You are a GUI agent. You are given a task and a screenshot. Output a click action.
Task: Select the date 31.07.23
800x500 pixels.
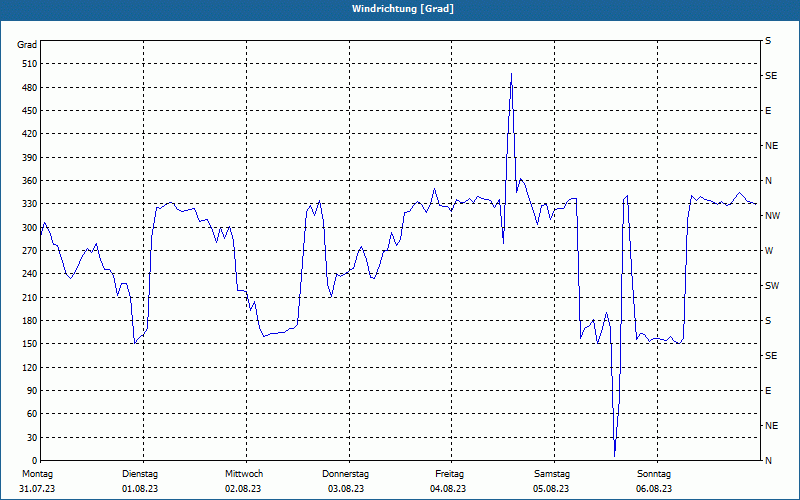[37, 489]
